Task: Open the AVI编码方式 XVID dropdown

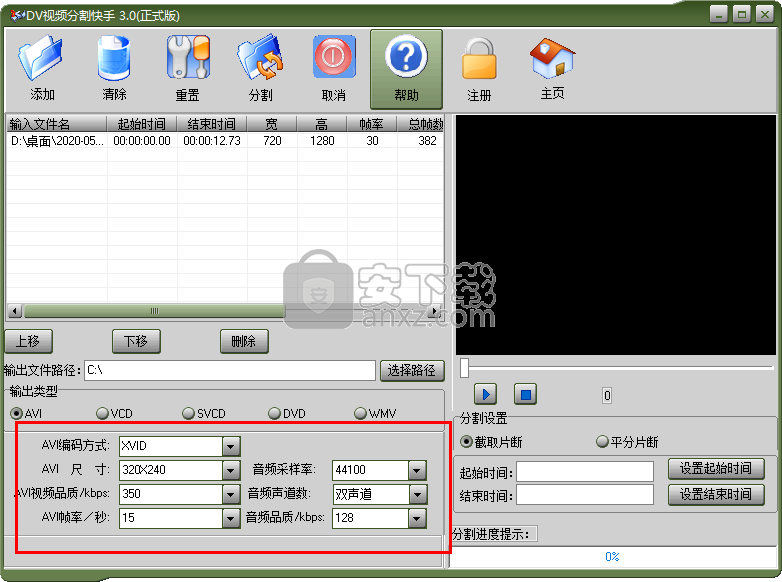Action: pos(231,446)
